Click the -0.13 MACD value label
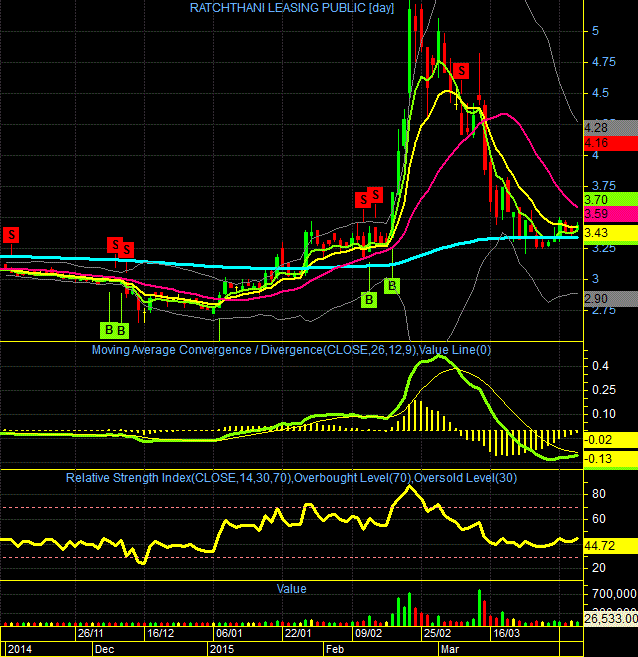Screen dimensions: 638x657 tap(611, 459)
